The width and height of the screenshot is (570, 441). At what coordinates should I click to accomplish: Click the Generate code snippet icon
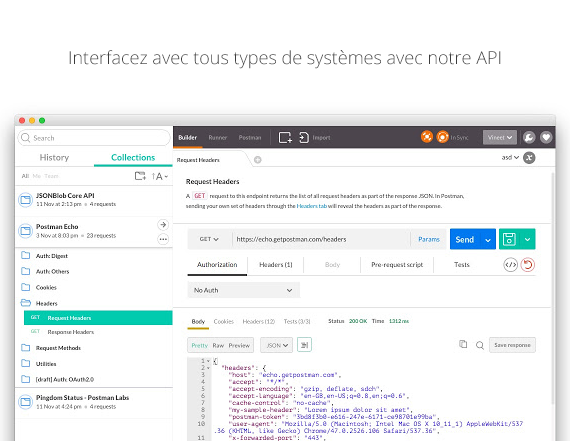(510, 265)
